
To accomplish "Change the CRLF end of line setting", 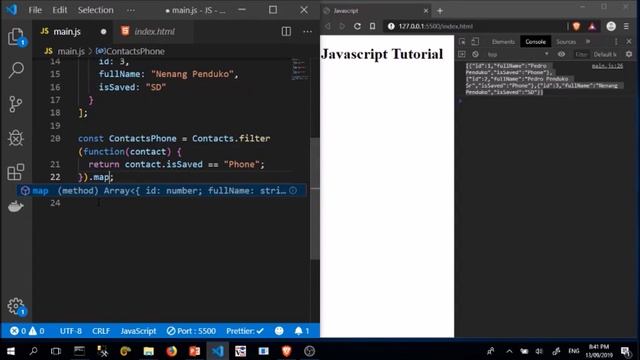I will click(x=101, y=331).
